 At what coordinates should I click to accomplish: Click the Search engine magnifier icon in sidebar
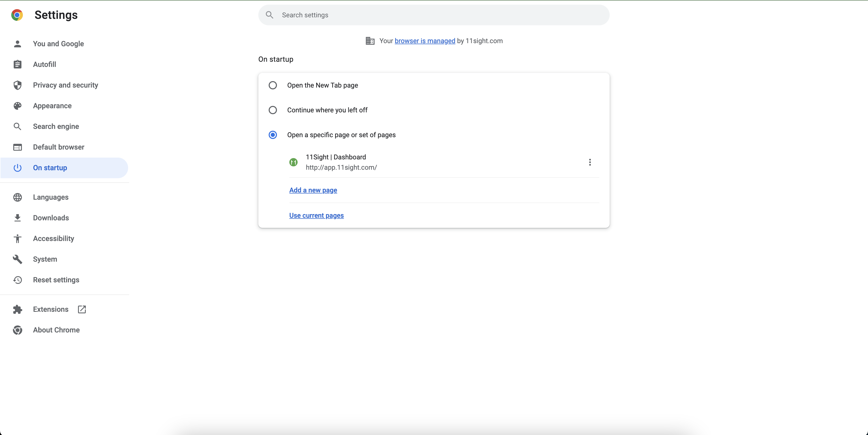point(18,126)
